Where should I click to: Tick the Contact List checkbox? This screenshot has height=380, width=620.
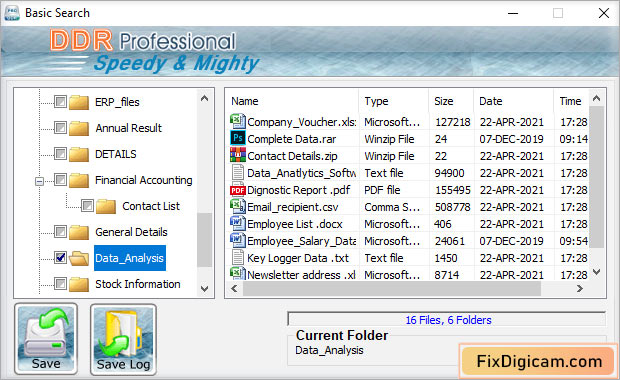(x=87, y=206)
